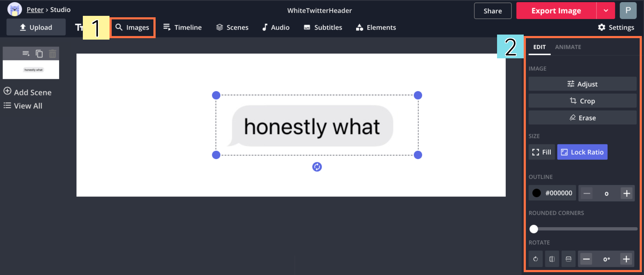644x275 pixels.
Task: Open the outline color swatch #000000
Action: pyautogui.click(x=552, y=193)
